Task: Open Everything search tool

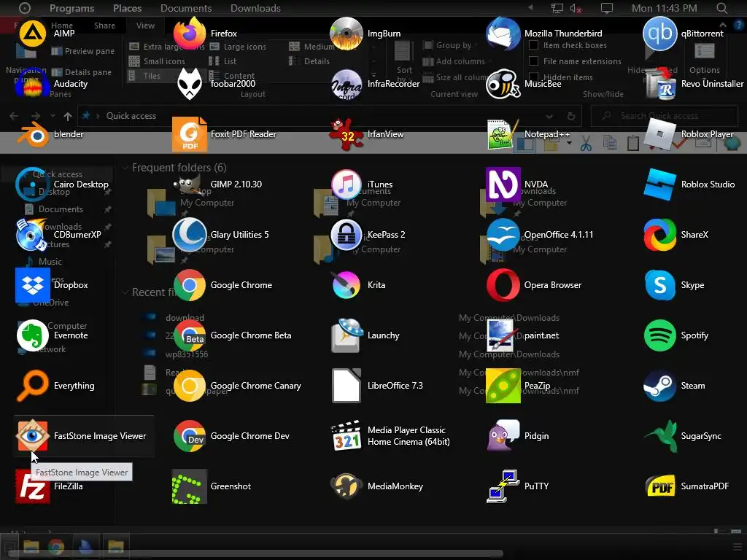Action: coord(55,386)
